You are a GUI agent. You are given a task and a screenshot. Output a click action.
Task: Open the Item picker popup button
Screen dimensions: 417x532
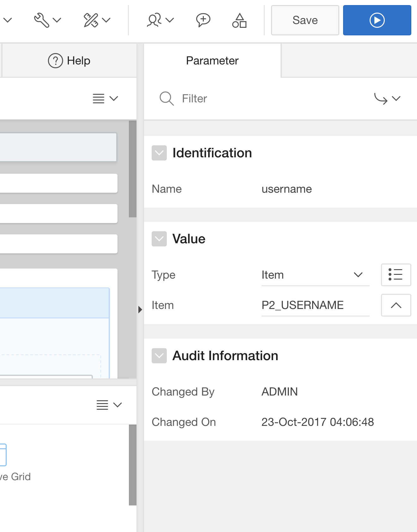[x=396, y=305]
